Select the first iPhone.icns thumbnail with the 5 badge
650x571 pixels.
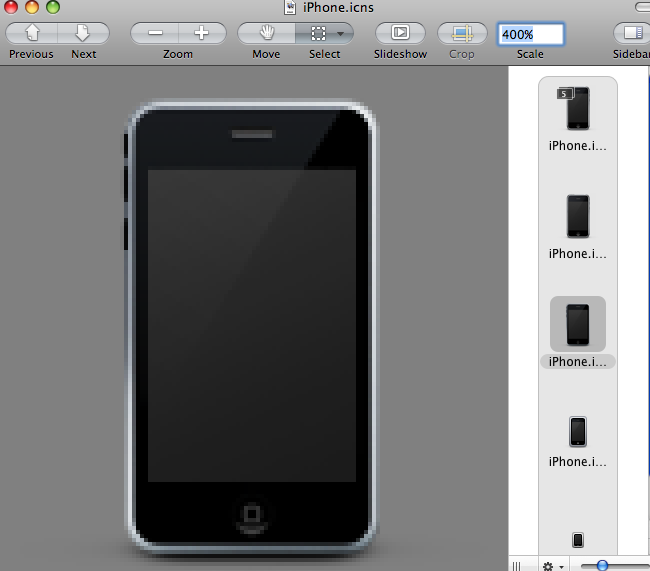pyautogui.click(x=577, y=108)
